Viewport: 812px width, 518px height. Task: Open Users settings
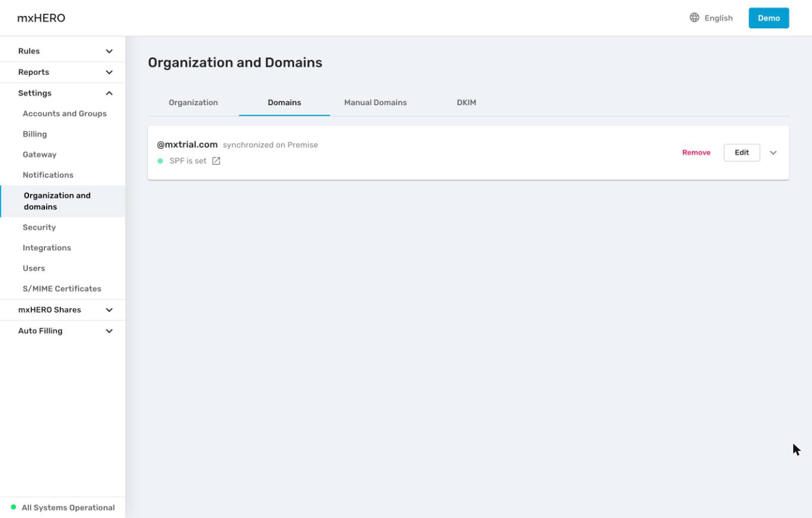pos(34,268)
